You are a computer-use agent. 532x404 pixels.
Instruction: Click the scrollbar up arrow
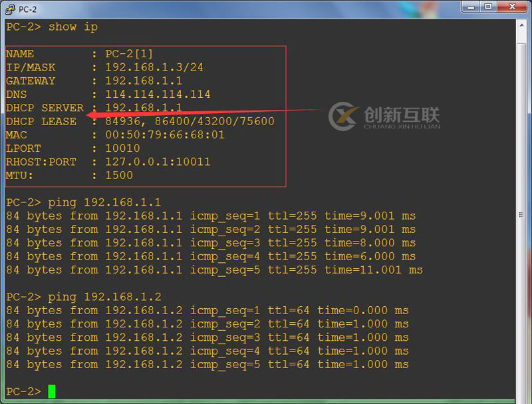pos(521,24)
